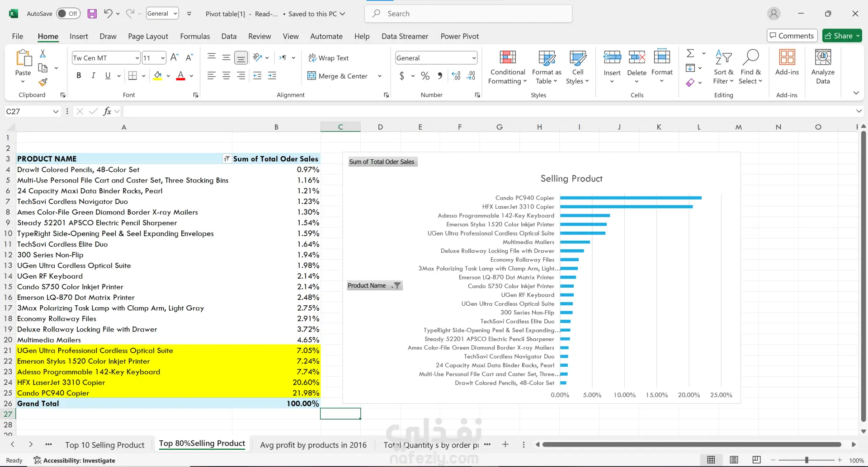Increase font size with larger A icon
The height and width of the screenshot is (467, 868).
click(175, 57)
